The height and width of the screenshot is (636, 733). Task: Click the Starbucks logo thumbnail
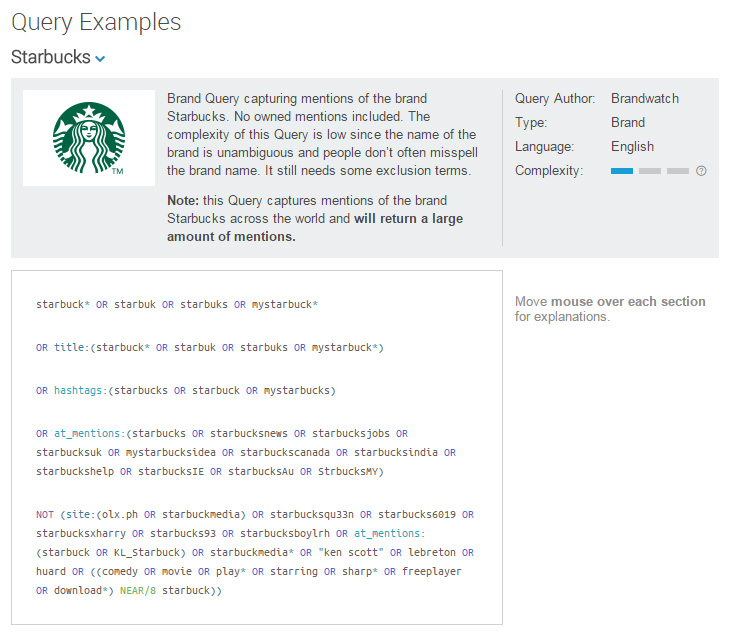click(x=89, y=138)
